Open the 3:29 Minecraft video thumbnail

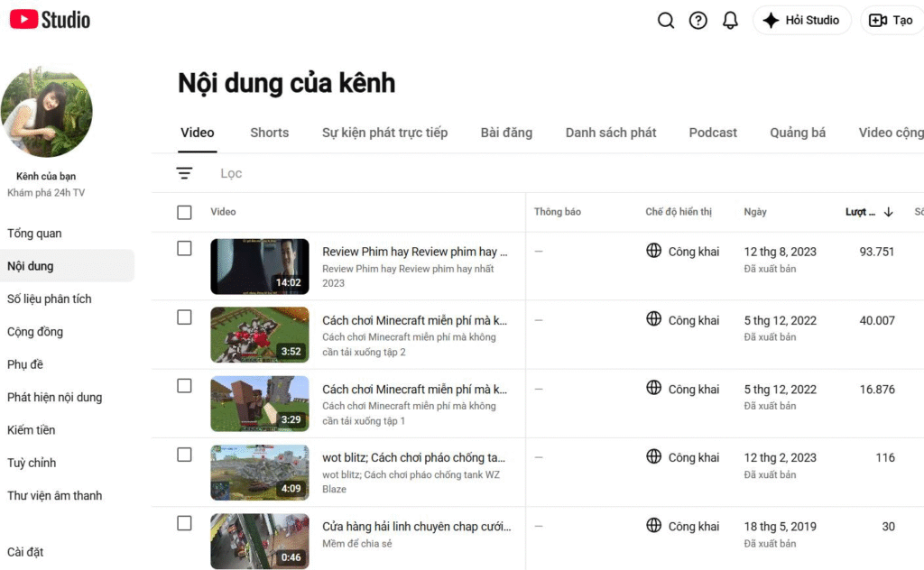[x=260, y=404]
